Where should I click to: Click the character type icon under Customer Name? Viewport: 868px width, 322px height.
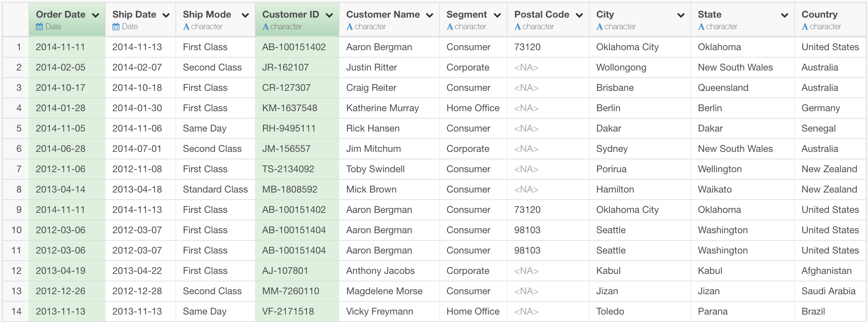click(349, 26)
